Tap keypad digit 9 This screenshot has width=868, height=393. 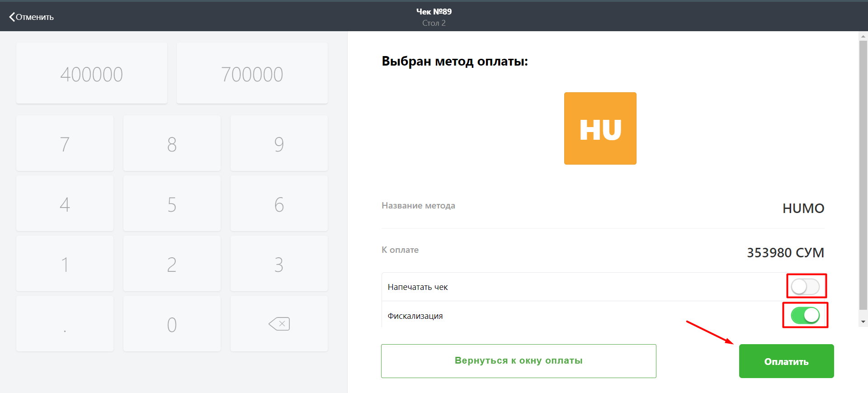279,143
